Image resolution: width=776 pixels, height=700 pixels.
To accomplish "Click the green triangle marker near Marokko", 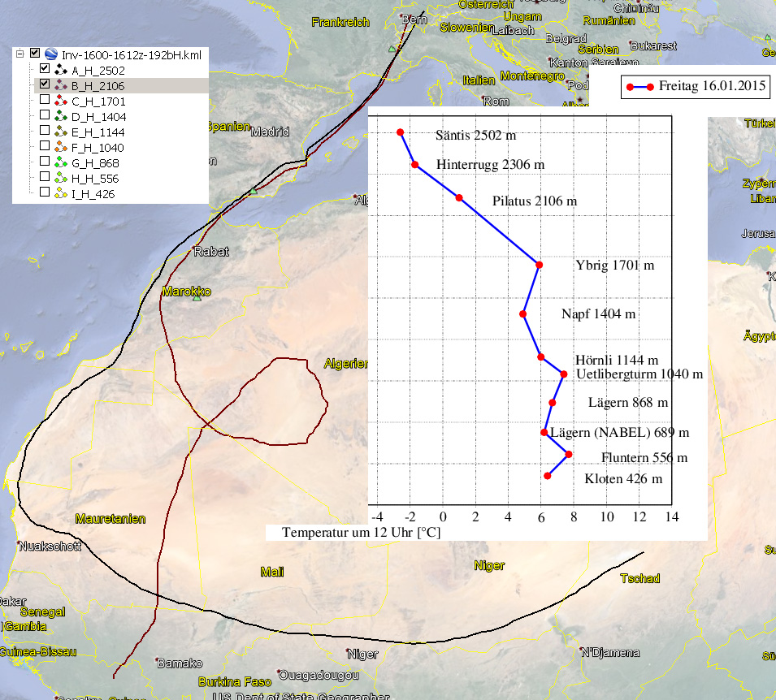I will (197, 298).
